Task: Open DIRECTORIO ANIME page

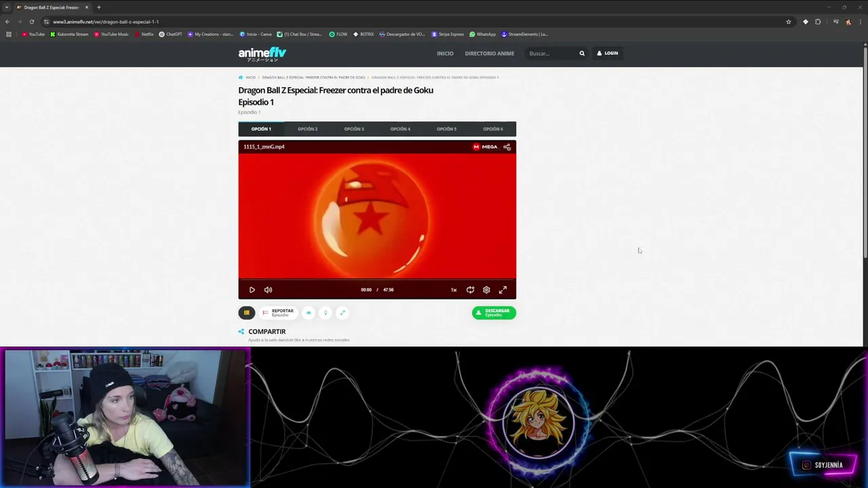Action: pos(490,54)
